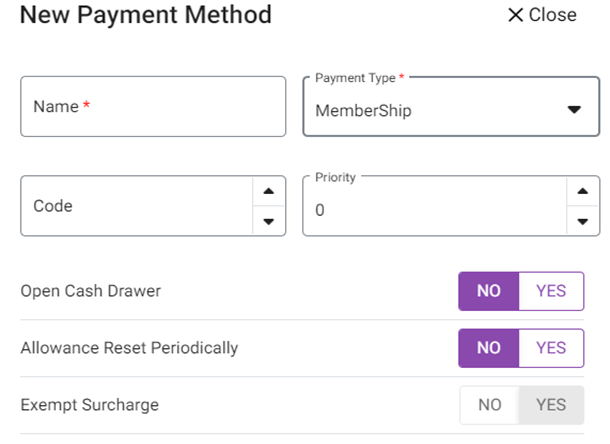The height and width of the screenshot is (444, 610).
Task: Select NO for Allowance Reset Periodically
Action: (488, 348)
